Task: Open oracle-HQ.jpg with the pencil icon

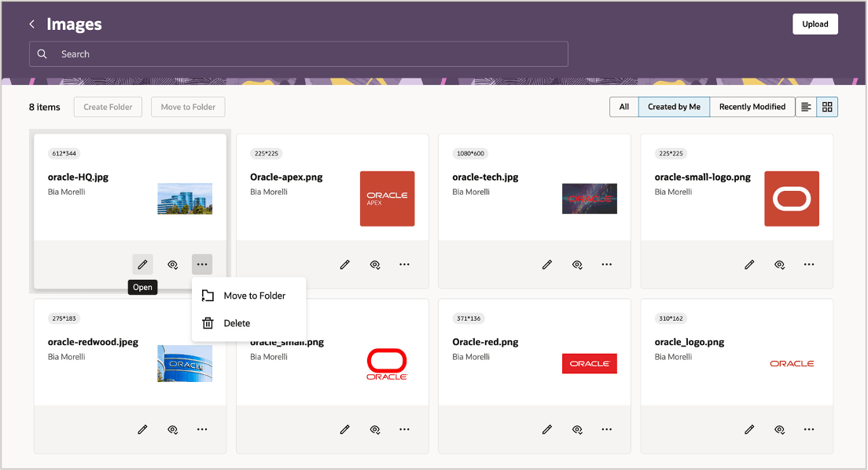Action: click(142, 265)
